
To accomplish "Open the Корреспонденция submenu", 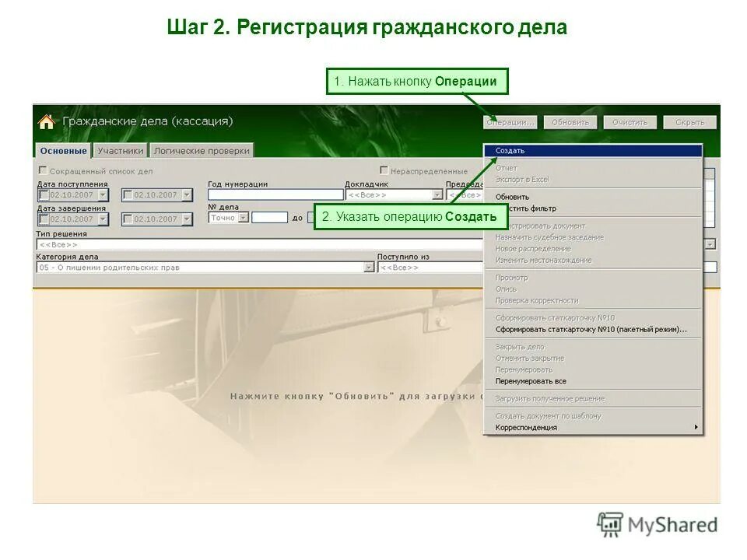I will 593,428.
